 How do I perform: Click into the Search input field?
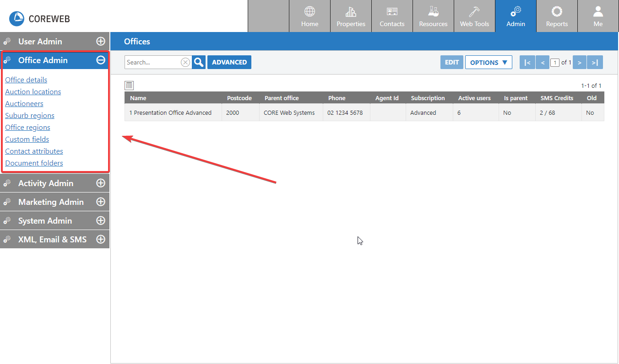[x=152, y=62]
